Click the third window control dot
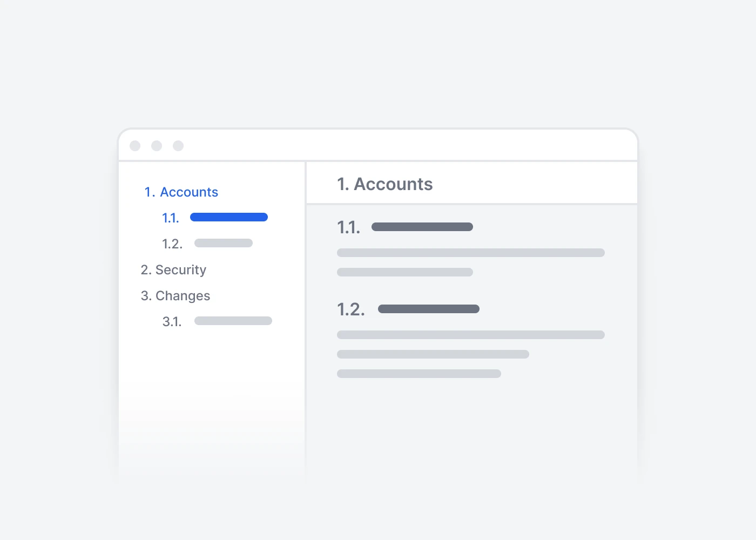This screenshot has width=756, height=540. click(178, 146)
